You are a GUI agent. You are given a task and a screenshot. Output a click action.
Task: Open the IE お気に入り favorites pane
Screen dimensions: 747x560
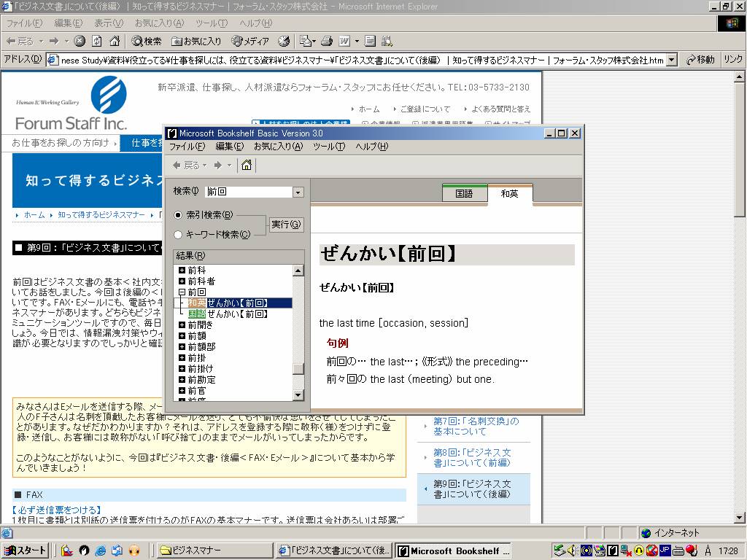(x=196, y=42)
